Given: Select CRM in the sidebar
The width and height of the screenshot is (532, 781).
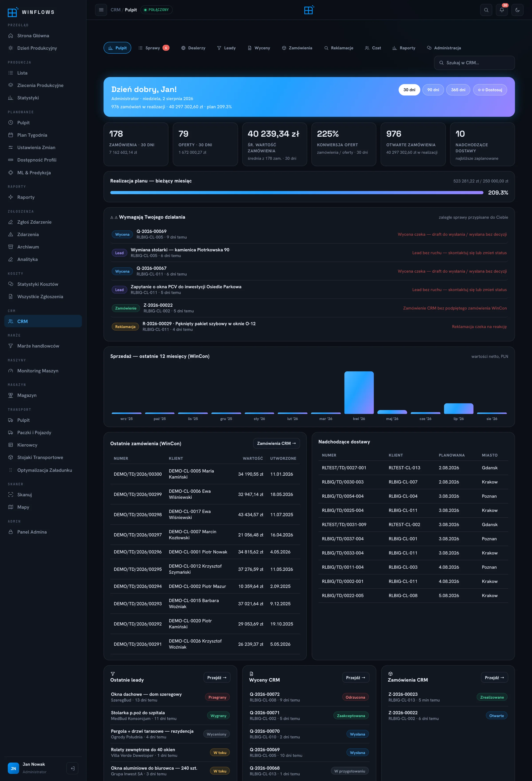Looking at the screenshot, I should point(43,322).
